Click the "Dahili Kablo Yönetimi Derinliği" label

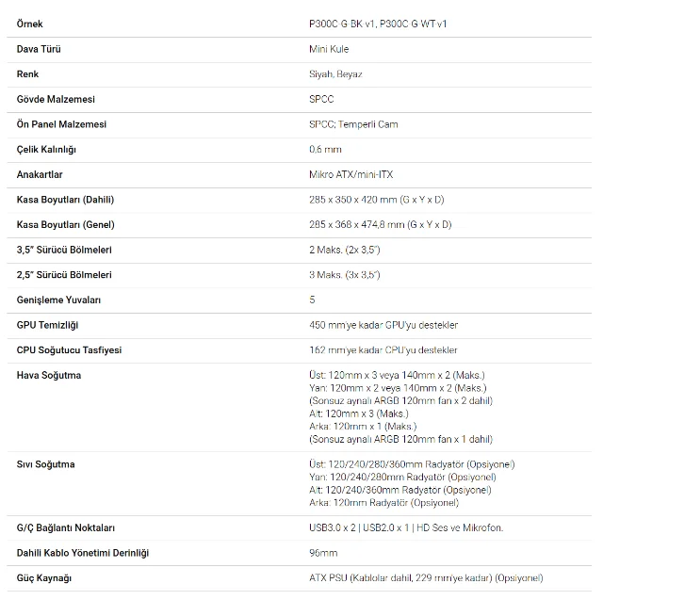(83, 553)
